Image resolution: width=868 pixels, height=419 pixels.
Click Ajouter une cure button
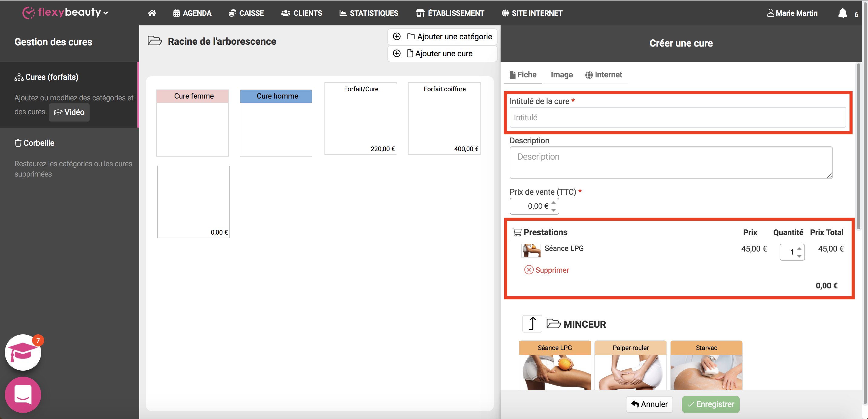(442, 54)
